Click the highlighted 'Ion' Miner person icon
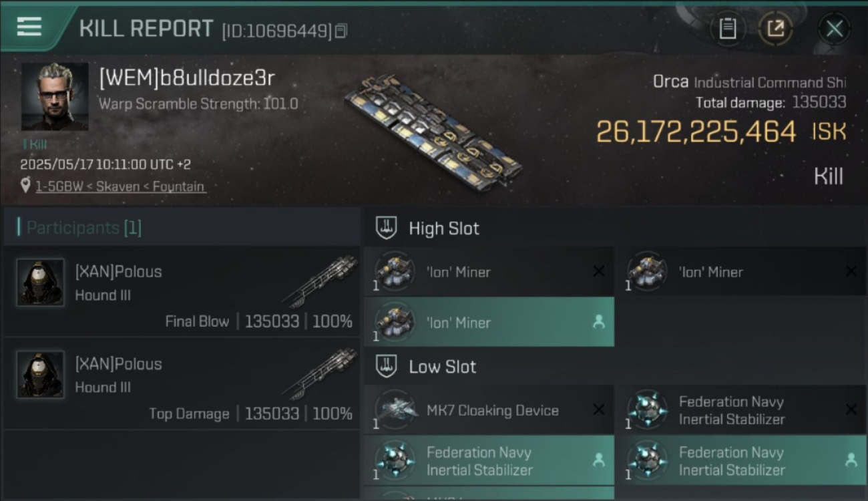Screen dimensions: 868x501 (x=598, y=322)
